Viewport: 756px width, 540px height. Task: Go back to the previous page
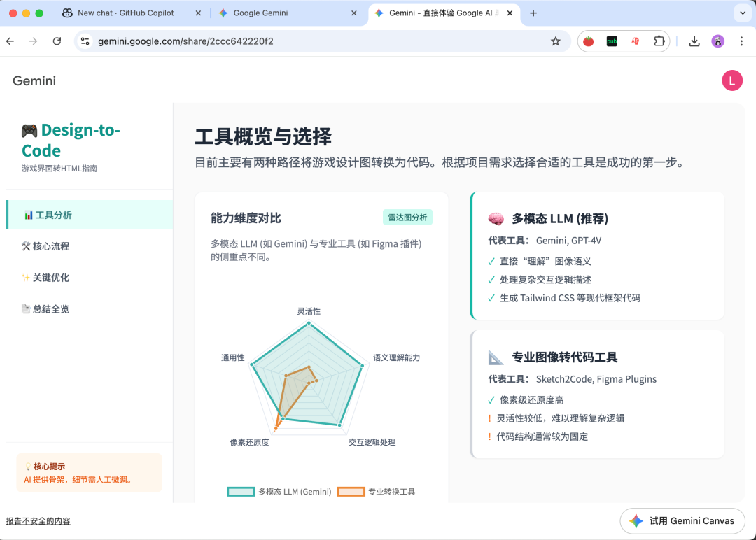(10, 41)
